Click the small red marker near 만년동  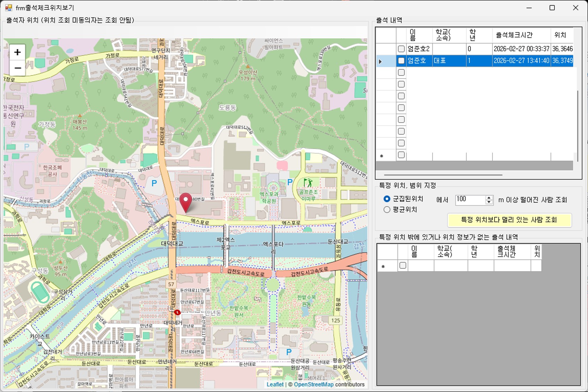click(x=178, y=313)
